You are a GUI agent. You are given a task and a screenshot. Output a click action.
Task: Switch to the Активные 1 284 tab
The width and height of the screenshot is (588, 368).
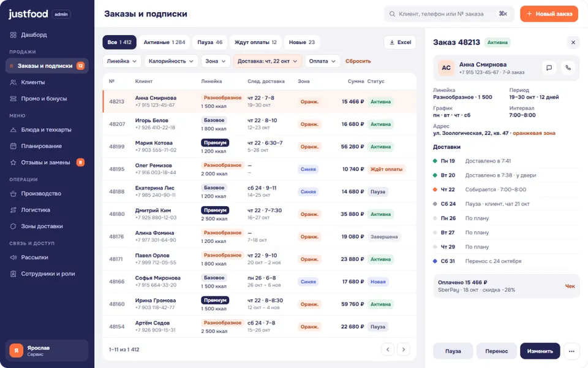(x=164, y=42)
